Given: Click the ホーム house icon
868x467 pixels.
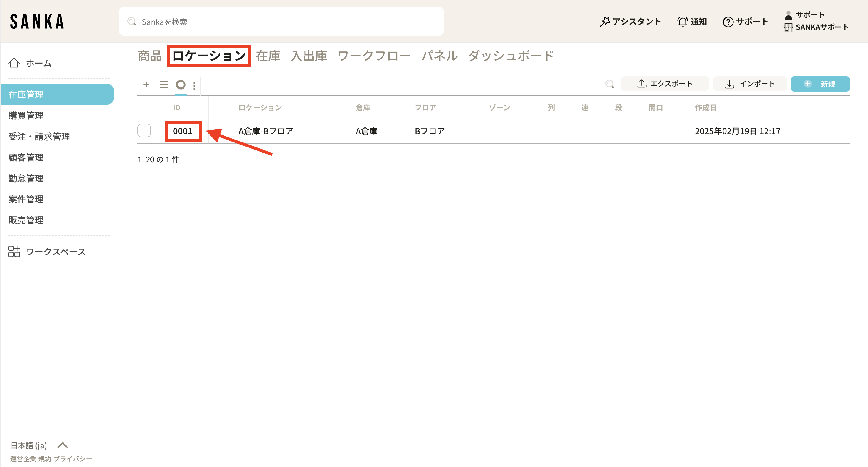Looking at the screenshot, I should coord(14,63).
